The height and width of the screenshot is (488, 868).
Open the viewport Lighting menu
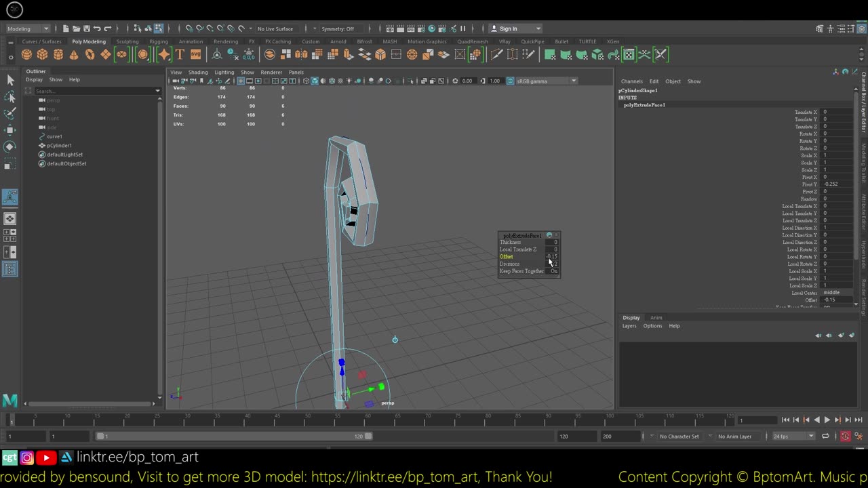[x=224, y=72]
